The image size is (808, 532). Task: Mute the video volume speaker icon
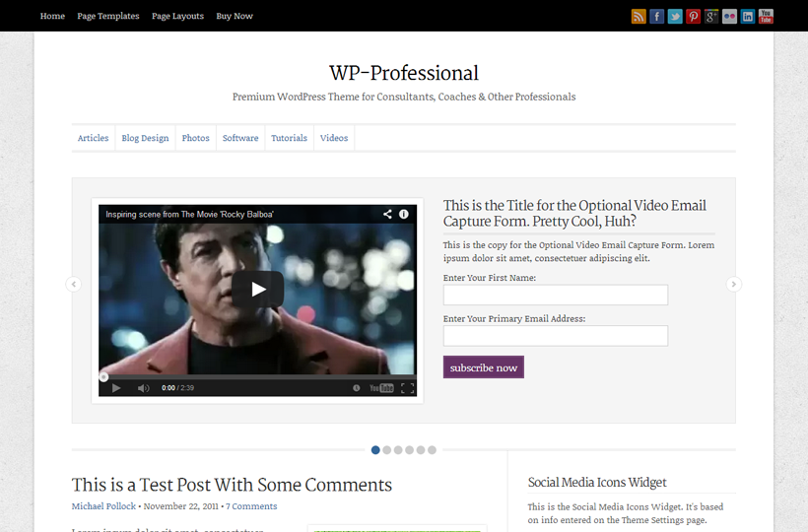pyautogui.click(x=143, y=388)
